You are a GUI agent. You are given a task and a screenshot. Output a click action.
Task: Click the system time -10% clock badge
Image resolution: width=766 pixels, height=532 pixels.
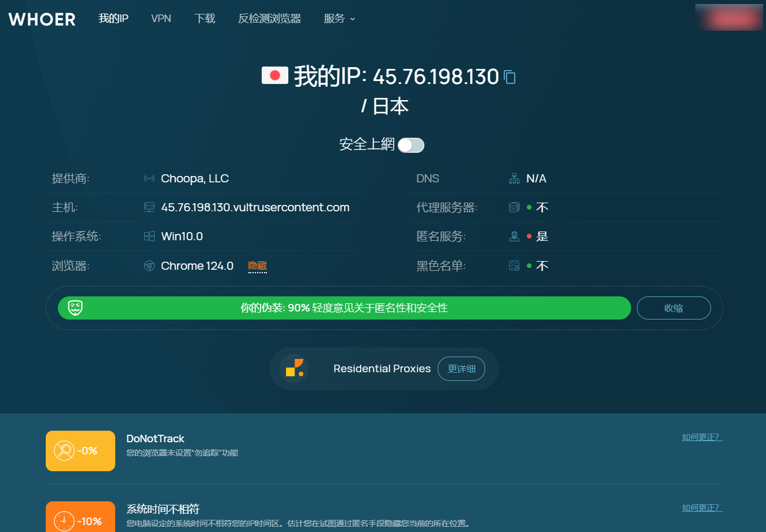click(x=80, y=517)
